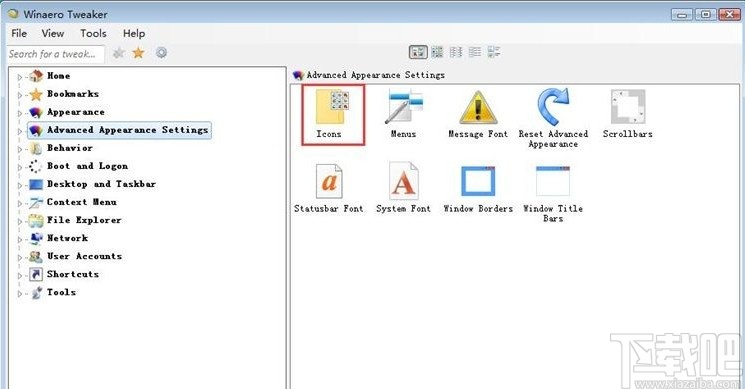Click the Shortcuts arrow icon in tree

pyautogui.click(x=36, y=275)
